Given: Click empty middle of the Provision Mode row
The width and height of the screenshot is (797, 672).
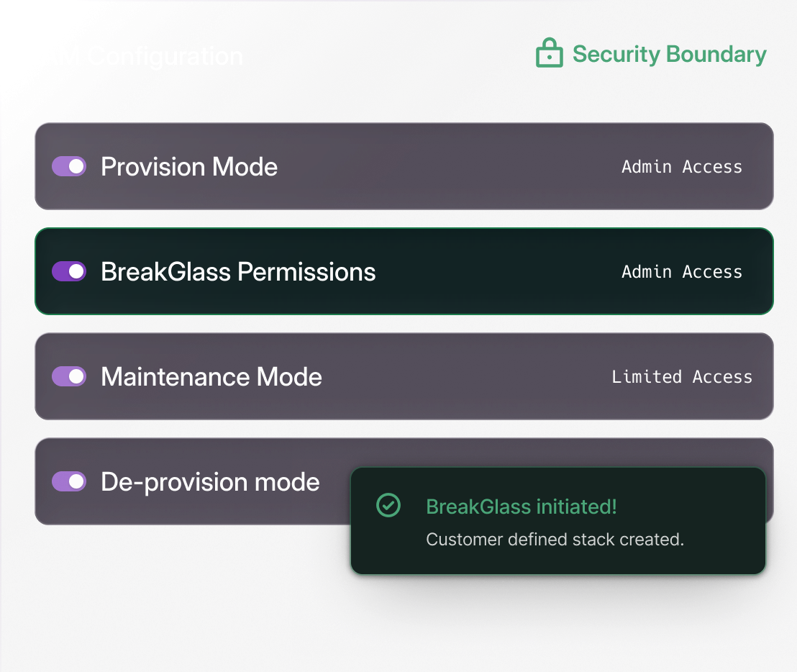Looking at the screenshot, I should click(x=446, y=167).
